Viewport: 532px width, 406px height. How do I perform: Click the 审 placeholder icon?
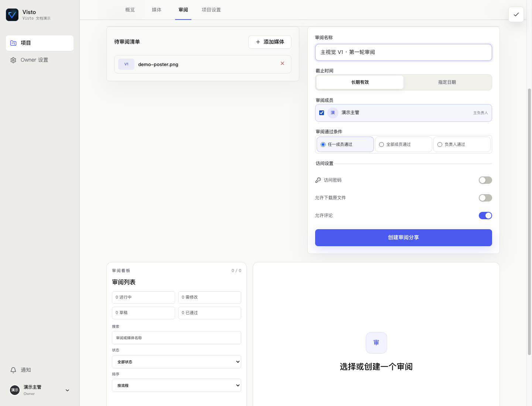coord(376,343)
